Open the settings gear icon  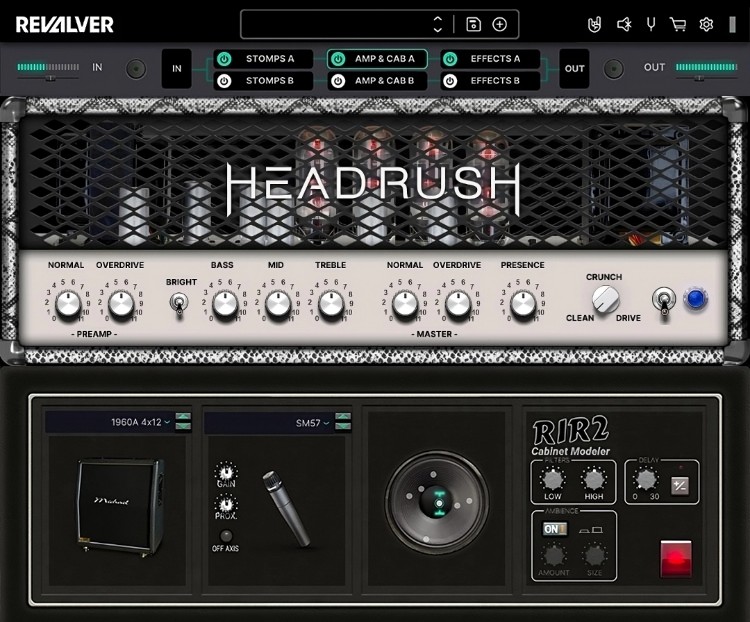[706, 24]
